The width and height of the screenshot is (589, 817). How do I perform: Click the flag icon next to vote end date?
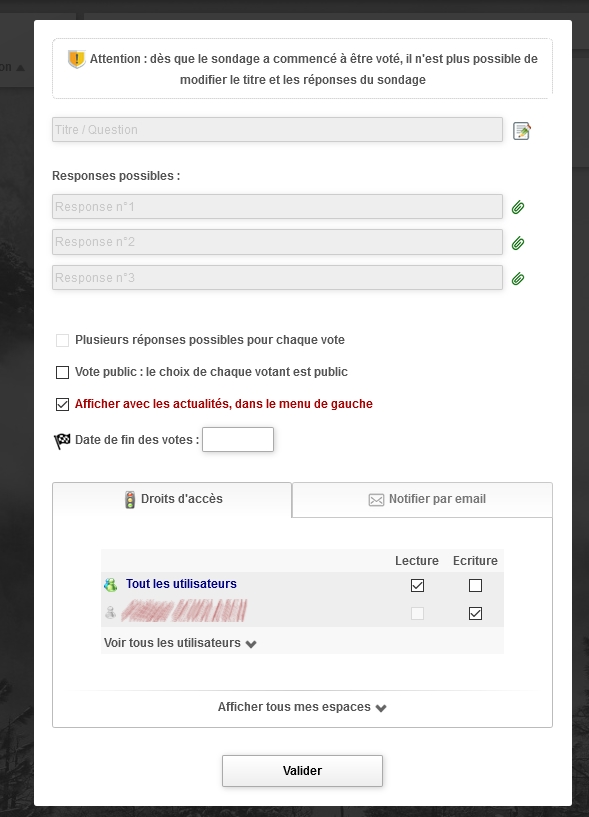coord(61,438)
